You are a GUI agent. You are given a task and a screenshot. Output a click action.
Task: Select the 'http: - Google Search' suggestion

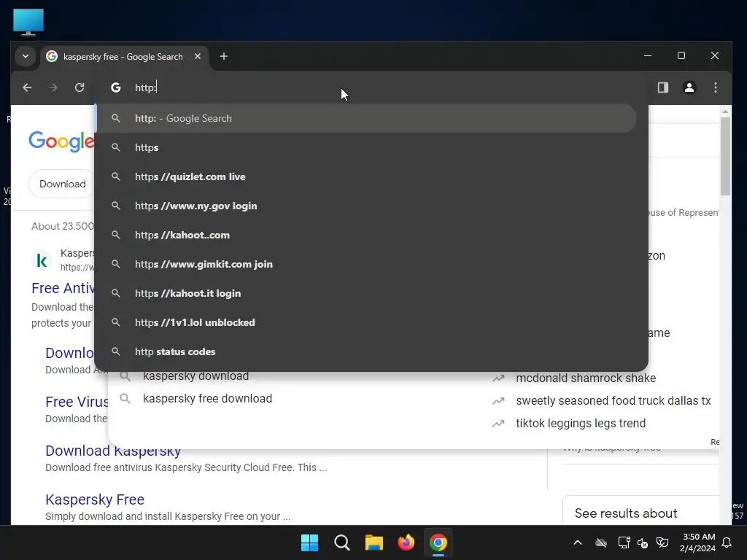click(366, 119)
